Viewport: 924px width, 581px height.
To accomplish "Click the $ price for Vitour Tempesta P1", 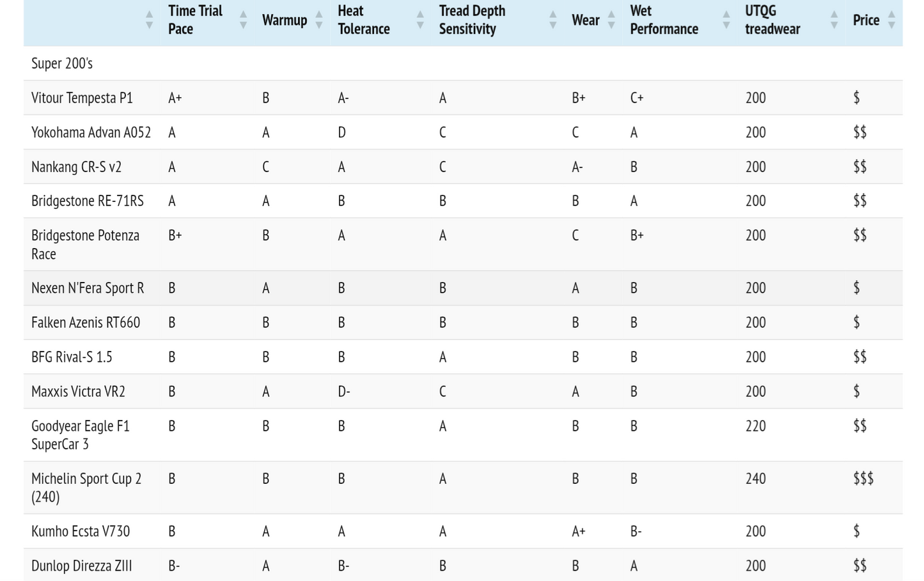I will point(857,98).
